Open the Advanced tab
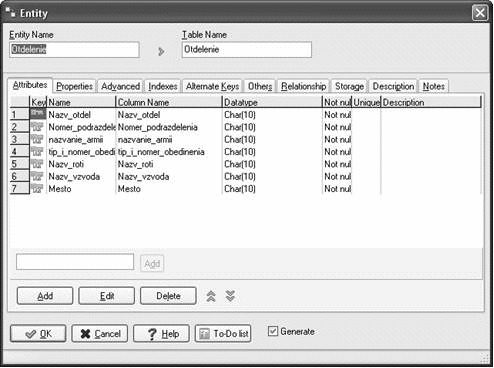494x368 pixels. 120,86
